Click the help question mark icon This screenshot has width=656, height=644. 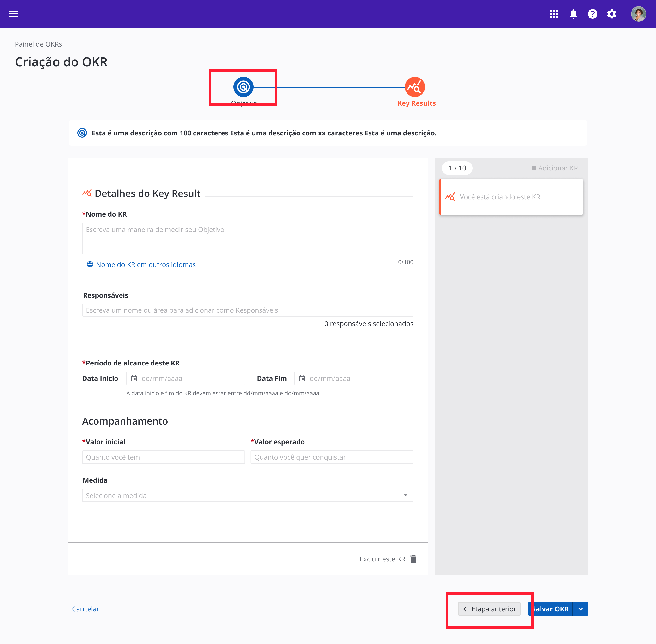592,14
